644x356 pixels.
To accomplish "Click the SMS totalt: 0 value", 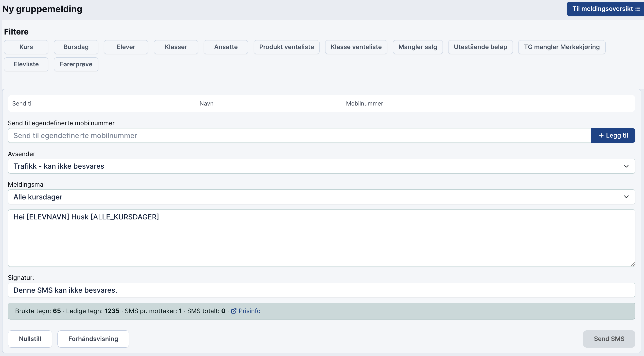I will coord(206,311).
